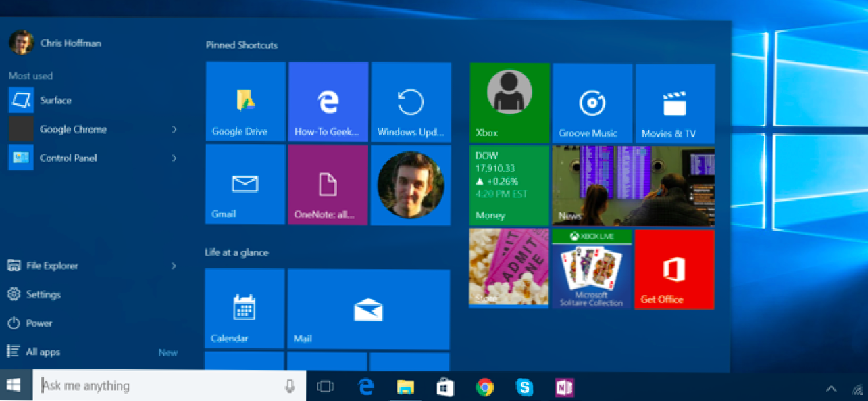Open Microsoft Solitaire Collection tile
The height and width of the screenshot is (401, 868).
591,269
